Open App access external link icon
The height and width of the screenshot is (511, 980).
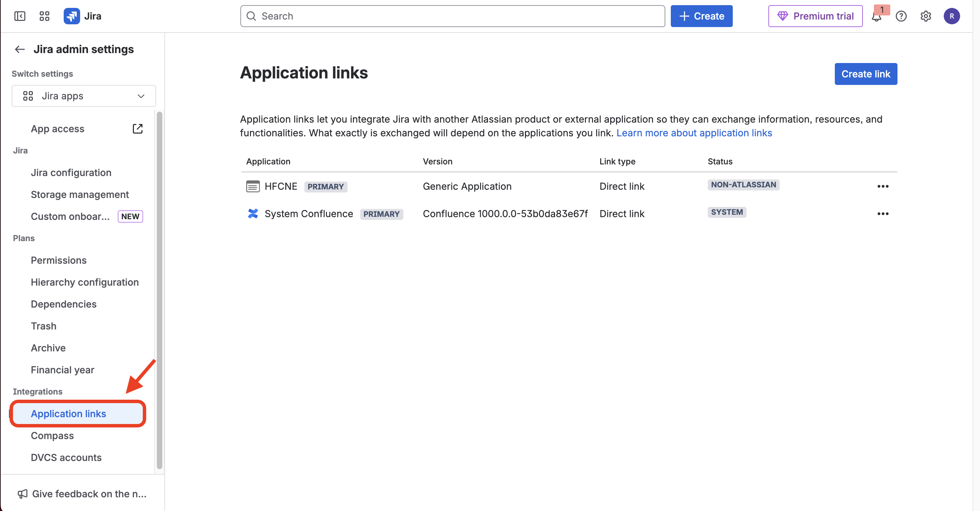click(x=137, y=128)
